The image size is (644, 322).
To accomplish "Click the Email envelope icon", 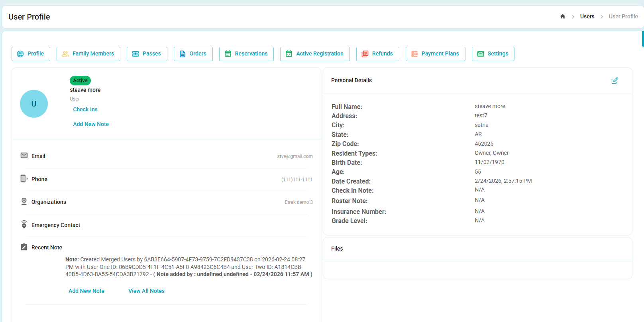I will pos(24,155).
